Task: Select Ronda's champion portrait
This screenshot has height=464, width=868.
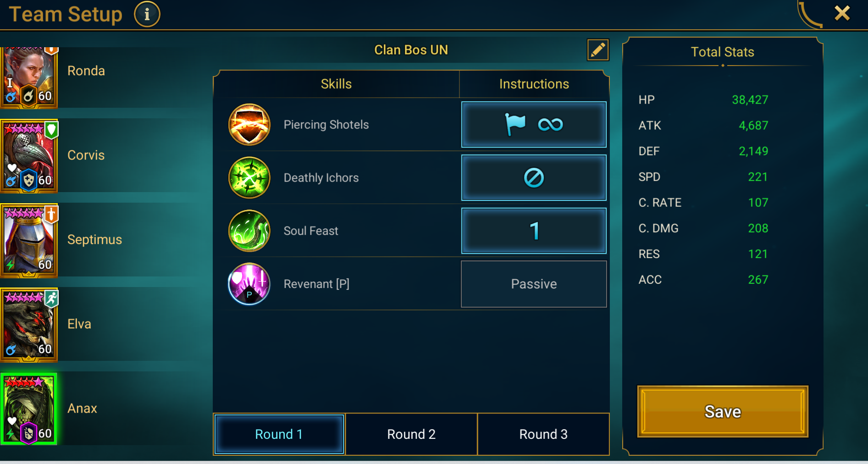Action: click(29, 77)
